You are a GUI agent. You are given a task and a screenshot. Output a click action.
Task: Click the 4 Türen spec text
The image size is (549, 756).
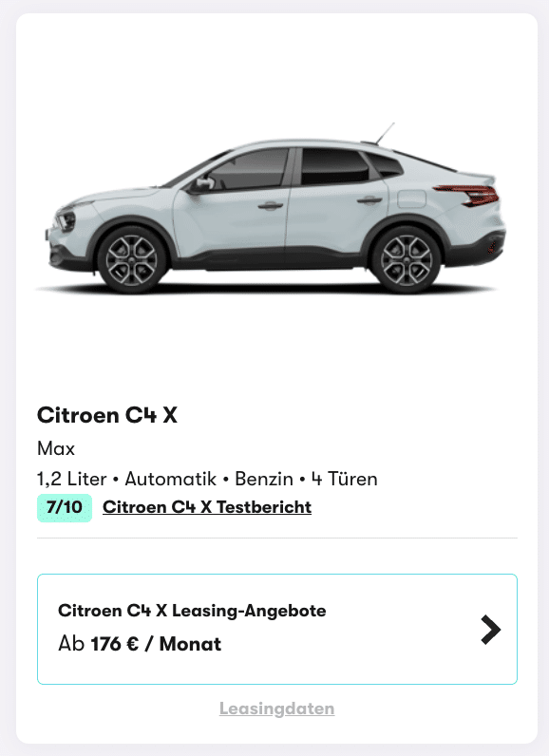[x=344, y=480]
